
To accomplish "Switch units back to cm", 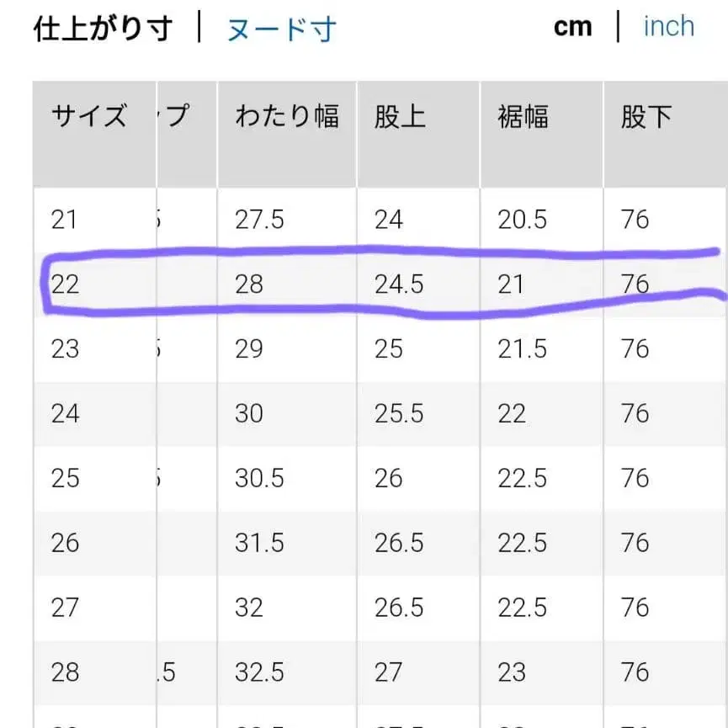I will (x=573, y=26).
